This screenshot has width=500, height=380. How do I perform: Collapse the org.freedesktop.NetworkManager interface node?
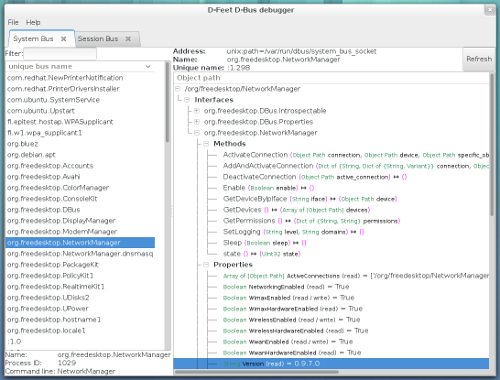click(197, 133)
